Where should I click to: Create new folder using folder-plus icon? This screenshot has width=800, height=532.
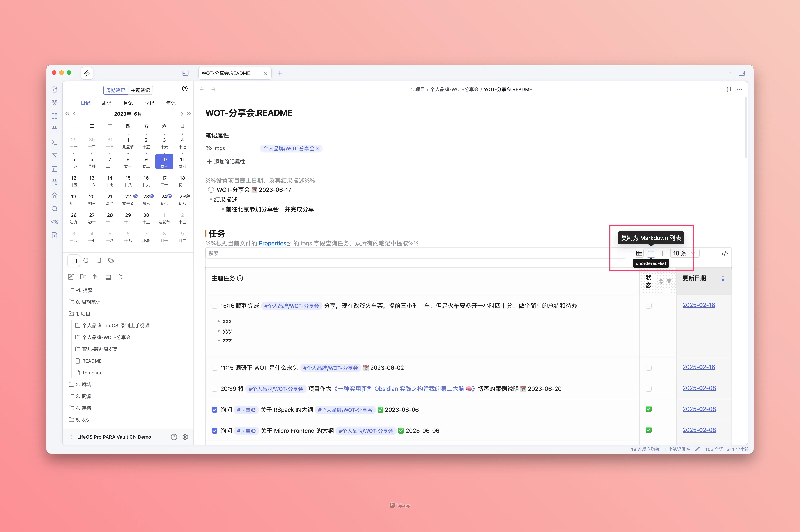click(x=83, y=277)
